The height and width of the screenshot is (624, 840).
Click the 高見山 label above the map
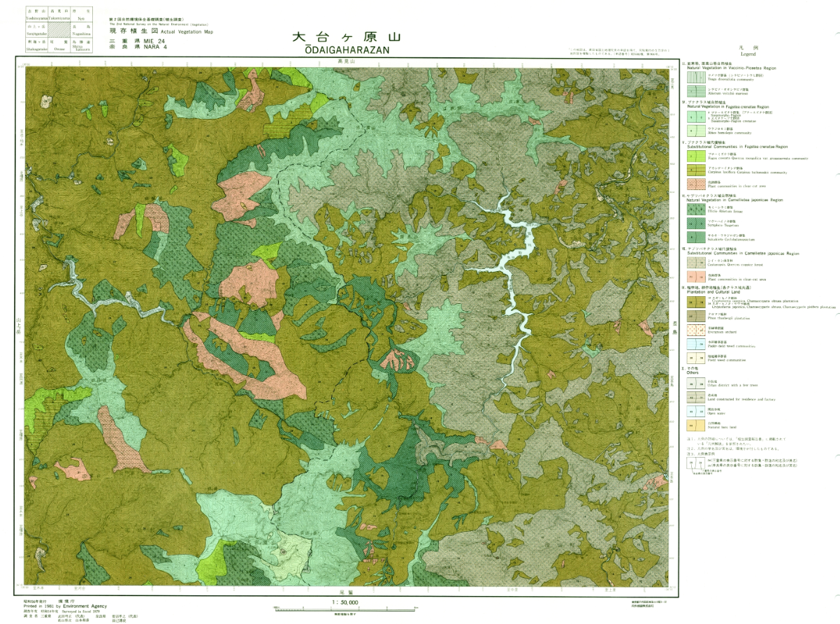[x=347, y=61]
